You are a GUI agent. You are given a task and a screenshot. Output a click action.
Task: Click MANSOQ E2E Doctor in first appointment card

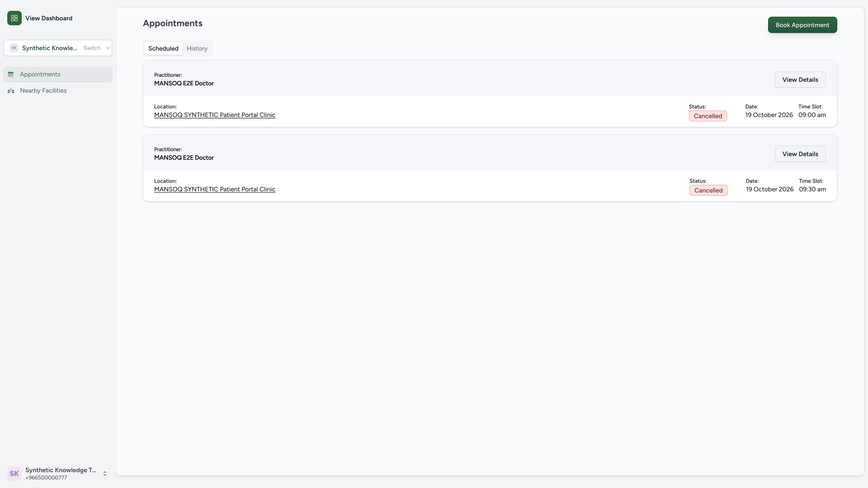(184, 84)
